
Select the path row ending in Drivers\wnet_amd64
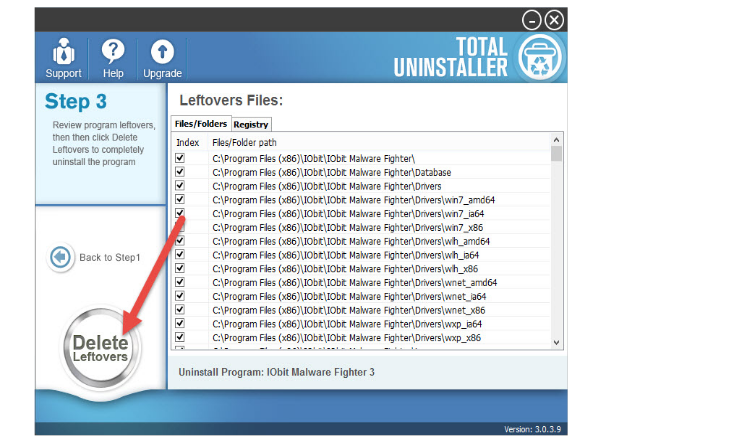coord(355,283)
